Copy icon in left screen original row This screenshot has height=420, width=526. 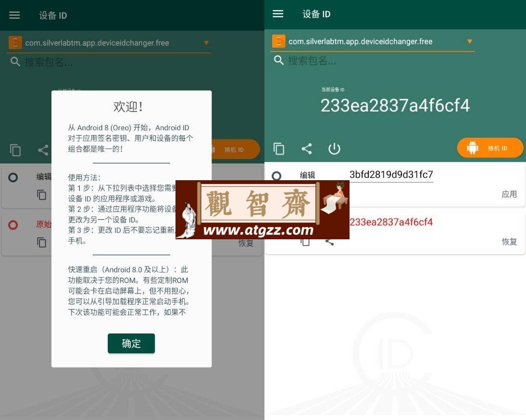[x=41, y=242]
